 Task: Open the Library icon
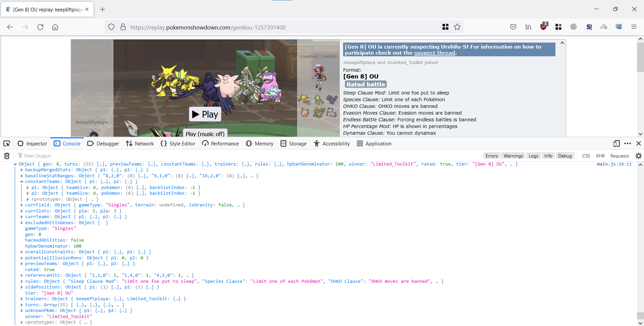coord(528,27)
